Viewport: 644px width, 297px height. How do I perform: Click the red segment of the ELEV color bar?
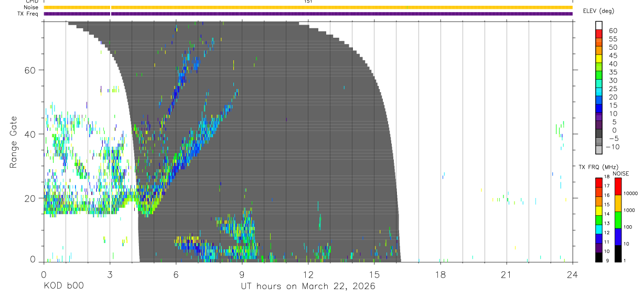(x=599, y=34)
